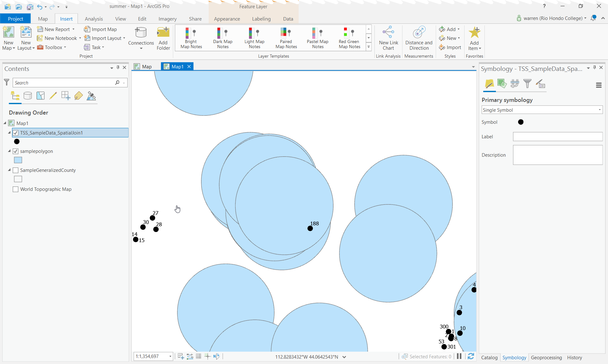Open the Bright Map Notes template
The height and width of the screenshot is (364, 608).
(x=191, y=37)
